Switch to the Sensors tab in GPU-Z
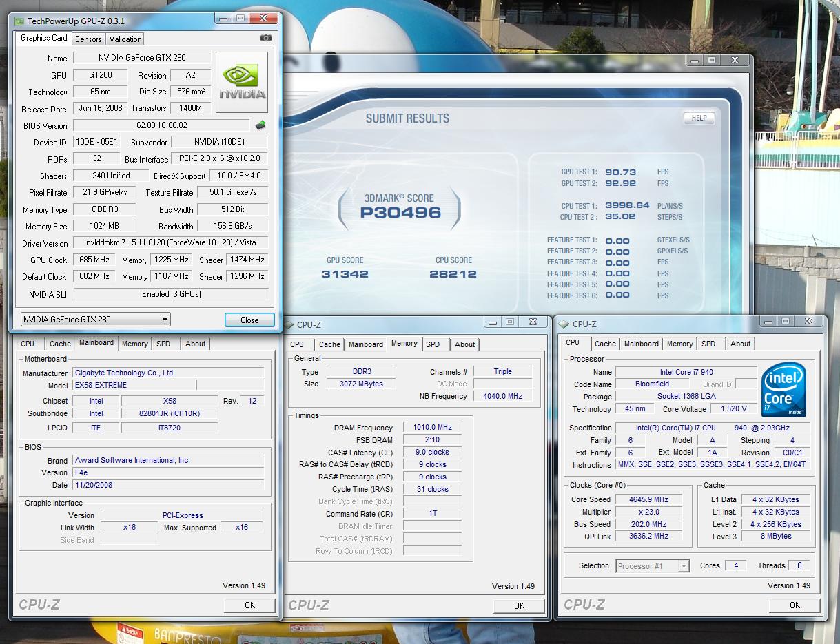Image resolution: width=840 pixels, height=644 pixels. pos(88,39)
